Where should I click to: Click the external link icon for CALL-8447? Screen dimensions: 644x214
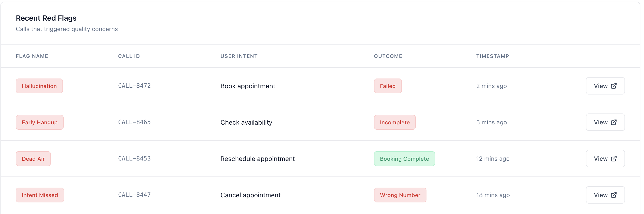click(x=614, y=195)
